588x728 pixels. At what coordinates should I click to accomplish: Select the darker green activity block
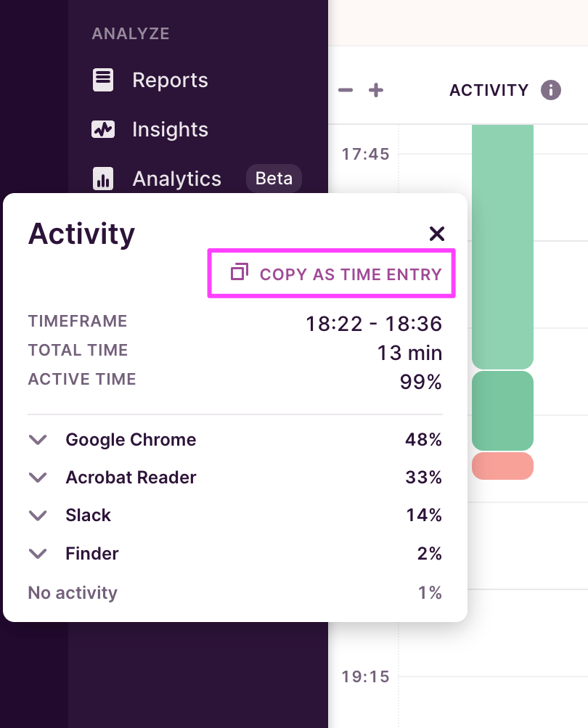(x=502, y=410)
